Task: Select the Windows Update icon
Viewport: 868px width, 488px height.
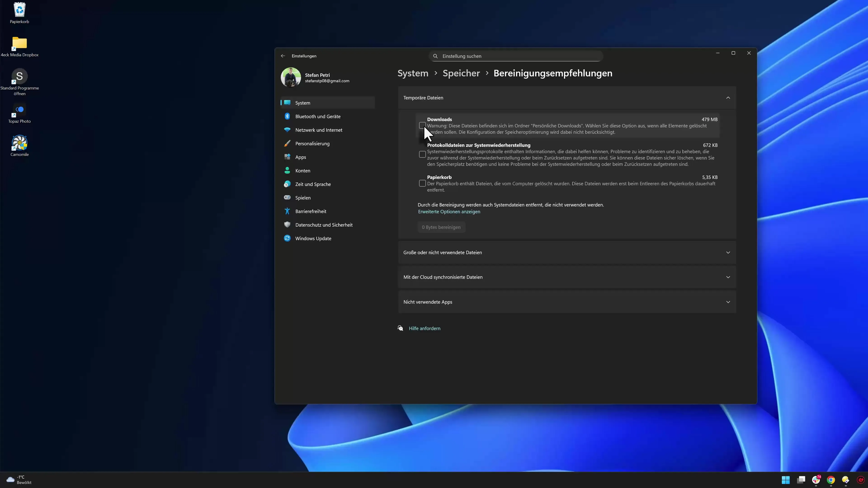Action: [287, 238]
